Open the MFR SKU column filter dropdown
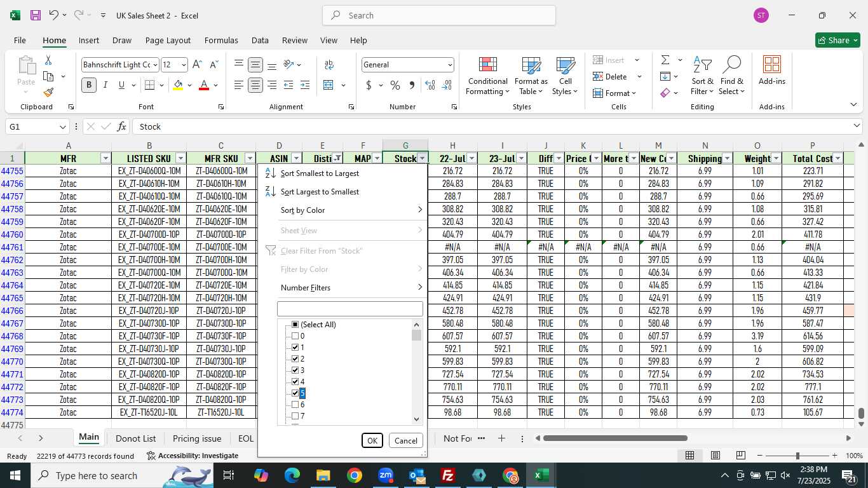868x488 pixels. [x=250, y=158]
